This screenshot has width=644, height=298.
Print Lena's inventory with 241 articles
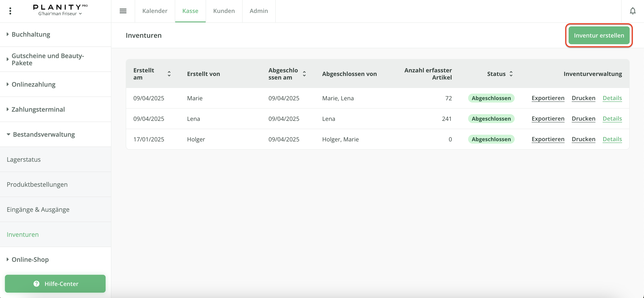[583, 119]
